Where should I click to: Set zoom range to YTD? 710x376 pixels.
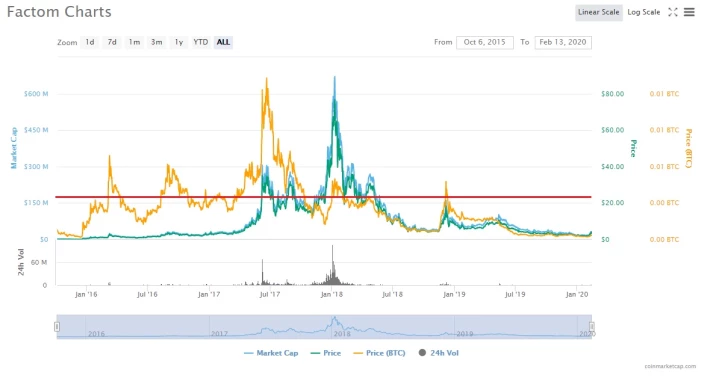tap(201, 42)
